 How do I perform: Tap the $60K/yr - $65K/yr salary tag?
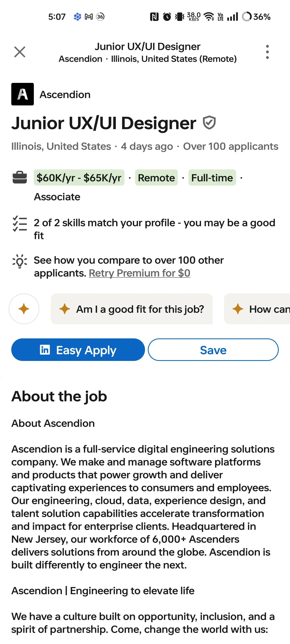tap(79, 178)
